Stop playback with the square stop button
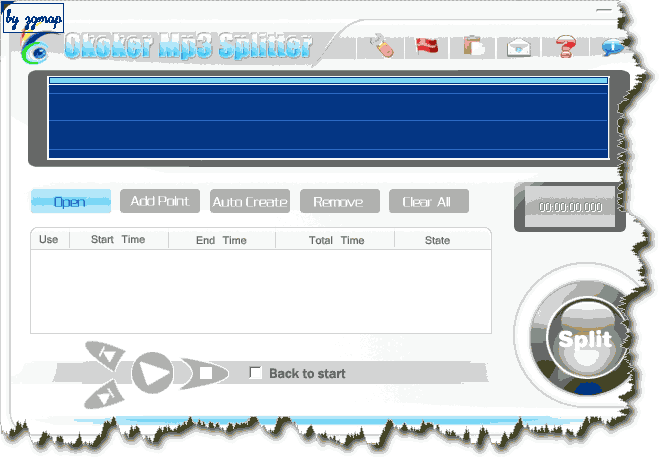This screenshot has width=660, height=457. click(x=205, y=373)
